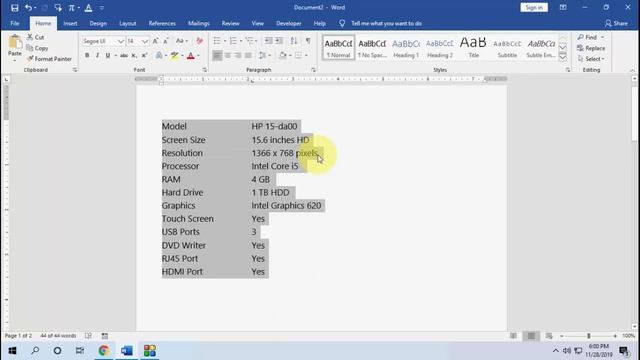Apply the red font color
Screen dimensions: 640x360
(191, 56)
